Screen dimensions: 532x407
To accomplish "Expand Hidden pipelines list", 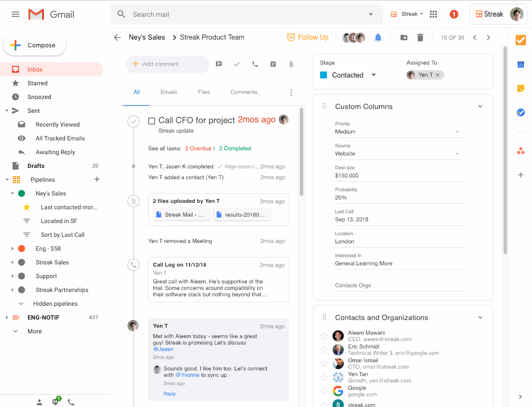I will click(x=21, y=304).
